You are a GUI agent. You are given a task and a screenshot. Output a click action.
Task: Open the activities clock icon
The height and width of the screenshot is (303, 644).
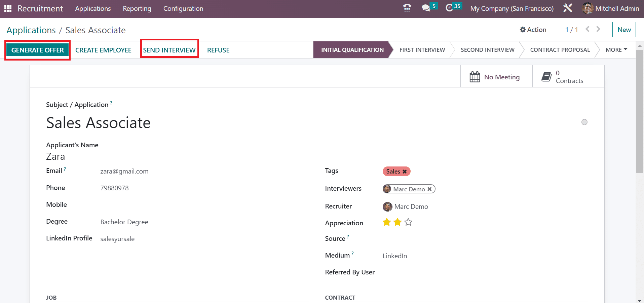449,8
